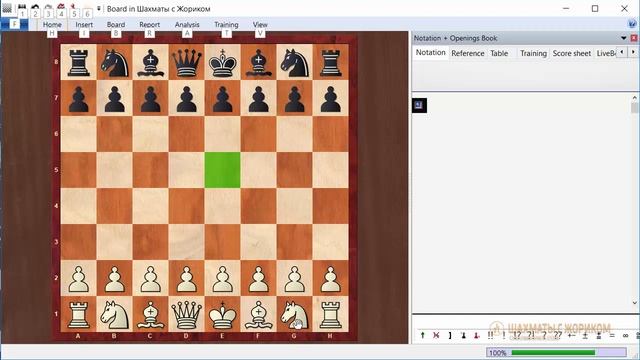Select the white knight on g1
Viewport: 640px width, 360px height.
(295, 315)
